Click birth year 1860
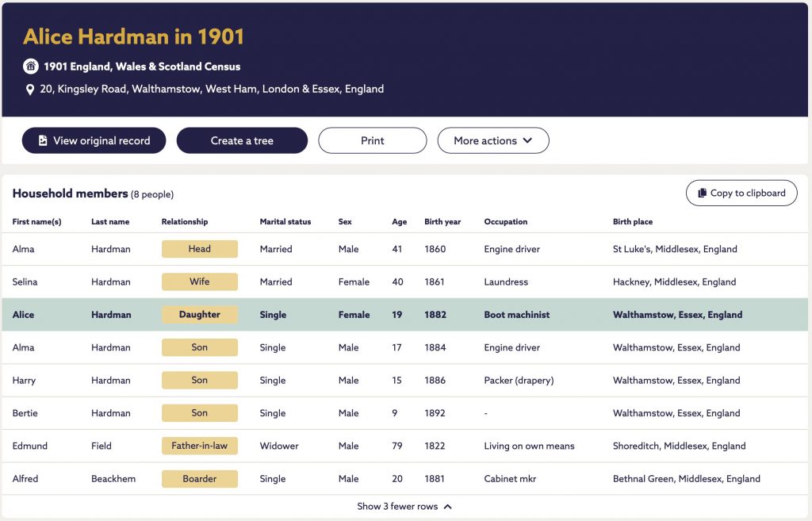Screen dimensions: 812x521 [435, 248]
